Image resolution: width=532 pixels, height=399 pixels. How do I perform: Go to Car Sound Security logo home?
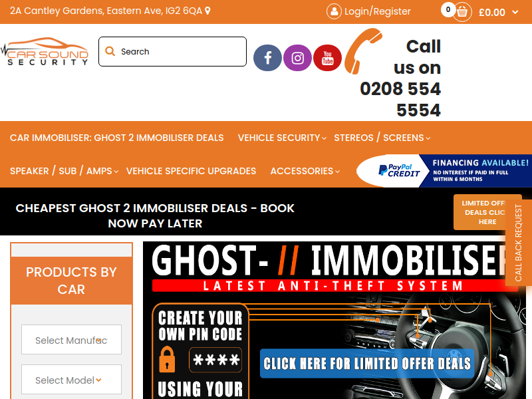click(x=45, y=51)
